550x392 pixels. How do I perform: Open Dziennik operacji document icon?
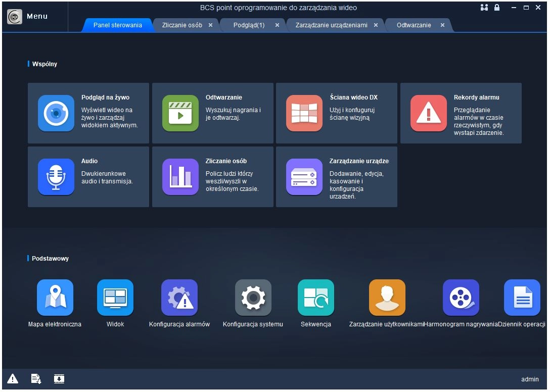pyautogui.click(x=522, y=298)
